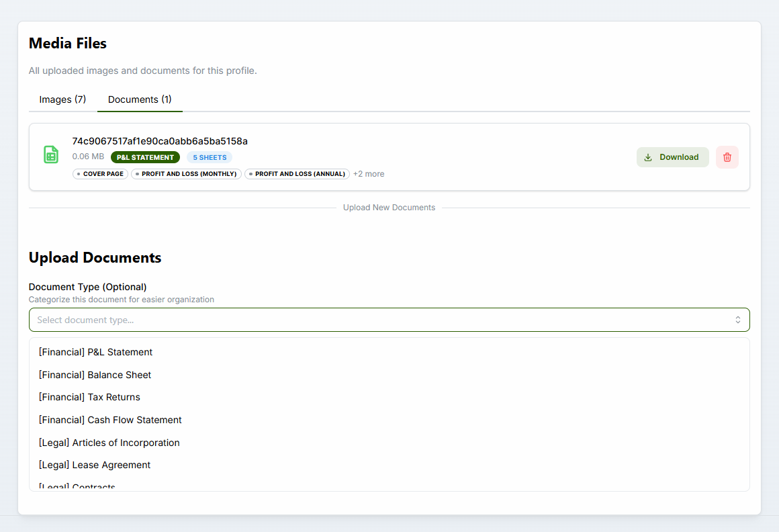
Task: Click the PROFIT AND LOSS (ANNUAL) tag
Action: coord(297,173)
